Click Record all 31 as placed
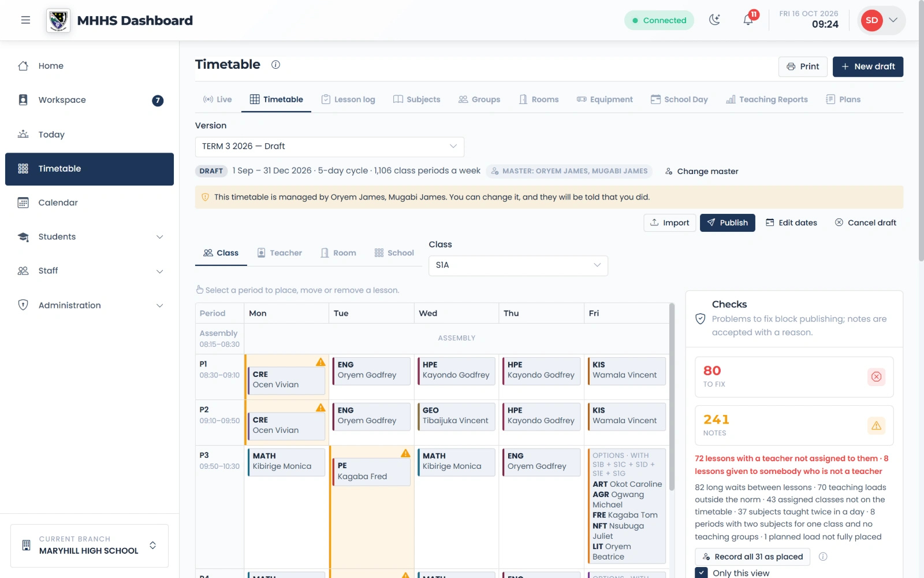This screenshot has height=578, width=924. coord(752,557)
